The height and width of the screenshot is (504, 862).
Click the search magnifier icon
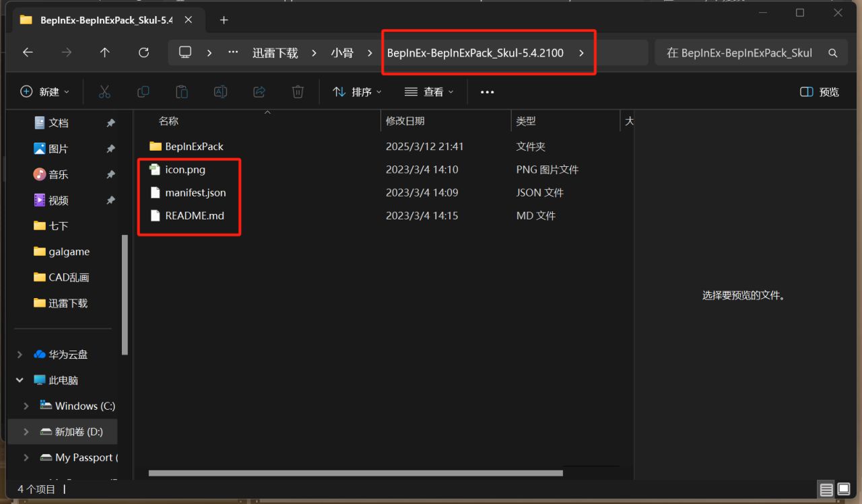click(833, 52)
